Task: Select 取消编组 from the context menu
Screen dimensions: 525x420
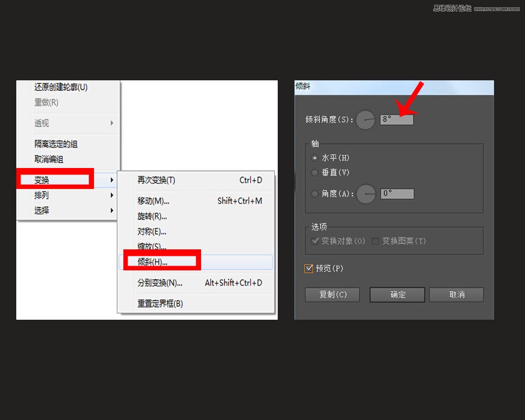Action: (x=47, y=159)
